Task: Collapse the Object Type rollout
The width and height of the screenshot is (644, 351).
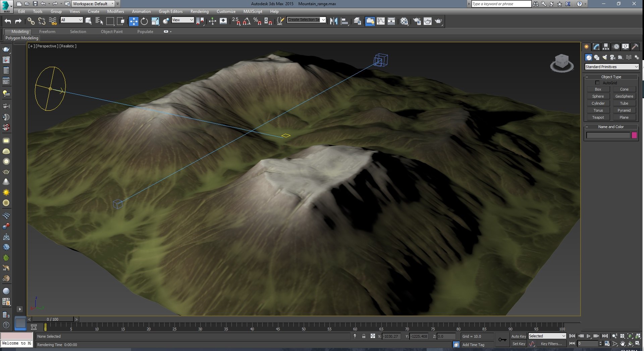Action: (x=611, y=77)
